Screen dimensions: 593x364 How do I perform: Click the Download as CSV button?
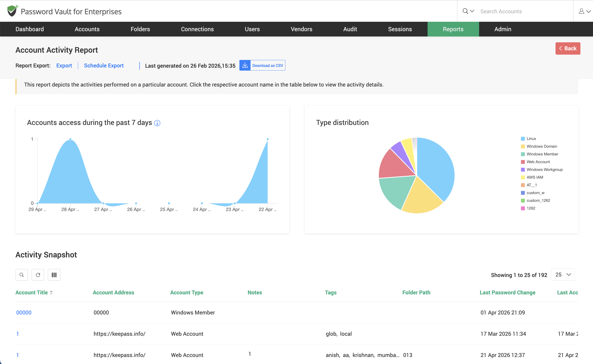[x=262, y=65]
